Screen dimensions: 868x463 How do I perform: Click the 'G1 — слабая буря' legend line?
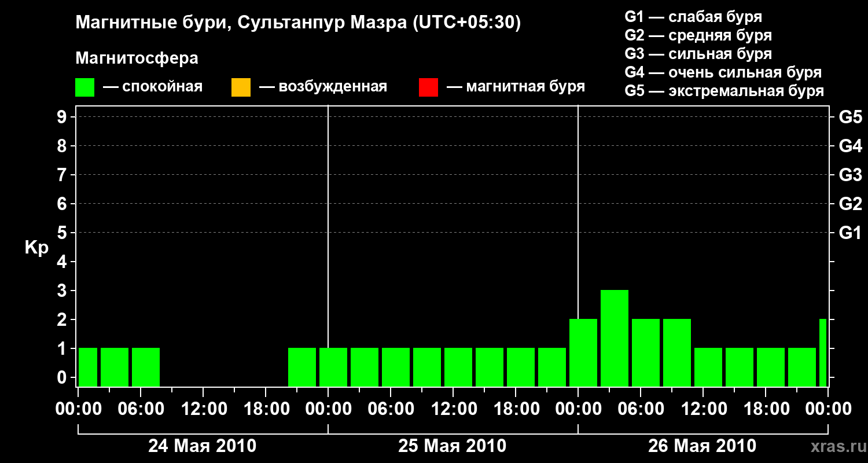pyautogui.click(x=693, y=17)
